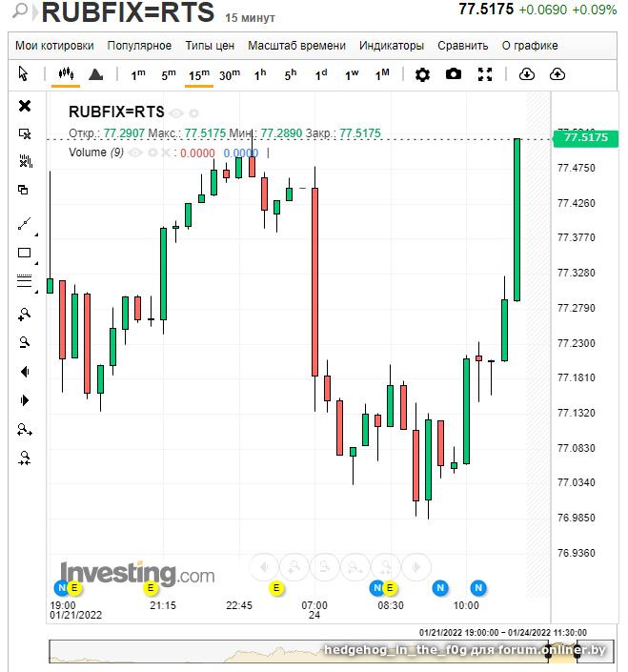The width and height of the screenshot is (628, 672).
Task: Switch to candlestick chart type
Action: [66, 73]
